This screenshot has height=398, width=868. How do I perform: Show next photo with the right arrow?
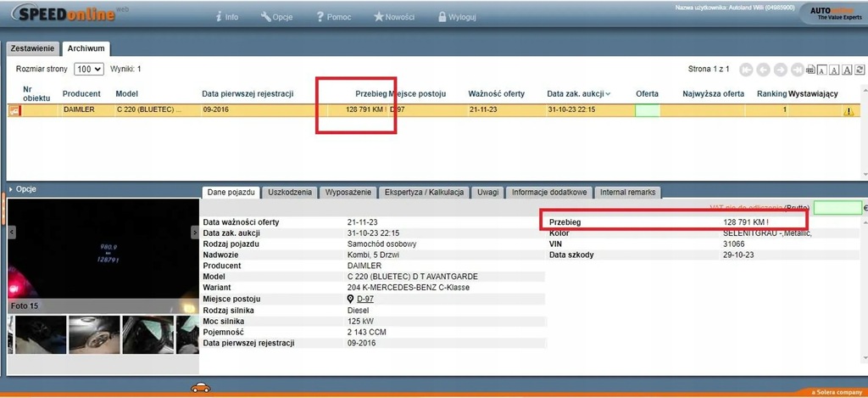coord(195,232)
